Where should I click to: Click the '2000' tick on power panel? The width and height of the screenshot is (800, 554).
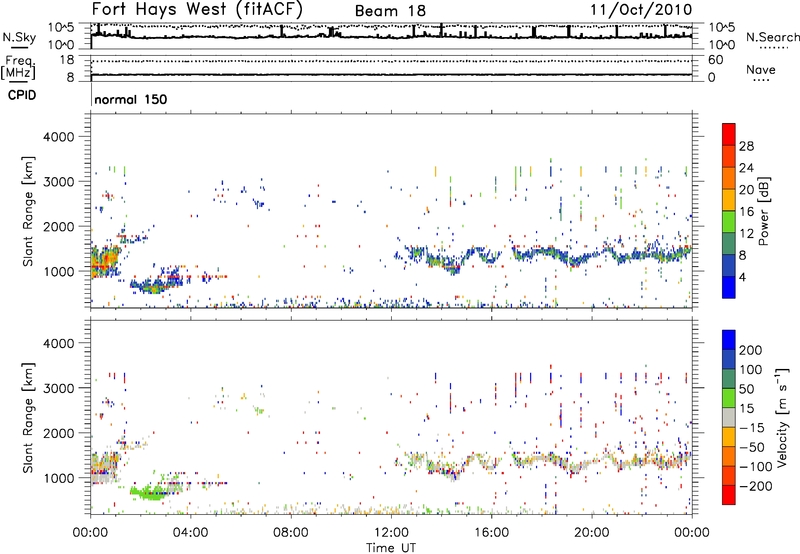tap(59, 226)
